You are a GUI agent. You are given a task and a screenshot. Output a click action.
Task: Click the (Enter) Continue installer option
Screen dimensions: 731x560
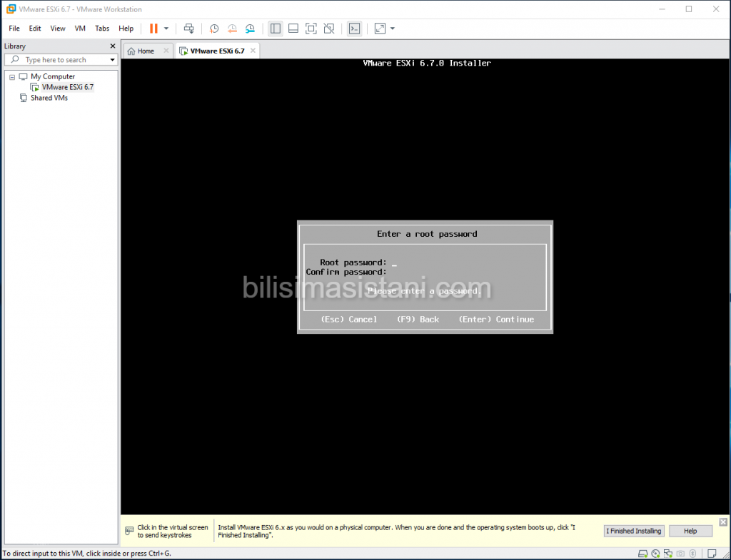[x=496, y=319]
